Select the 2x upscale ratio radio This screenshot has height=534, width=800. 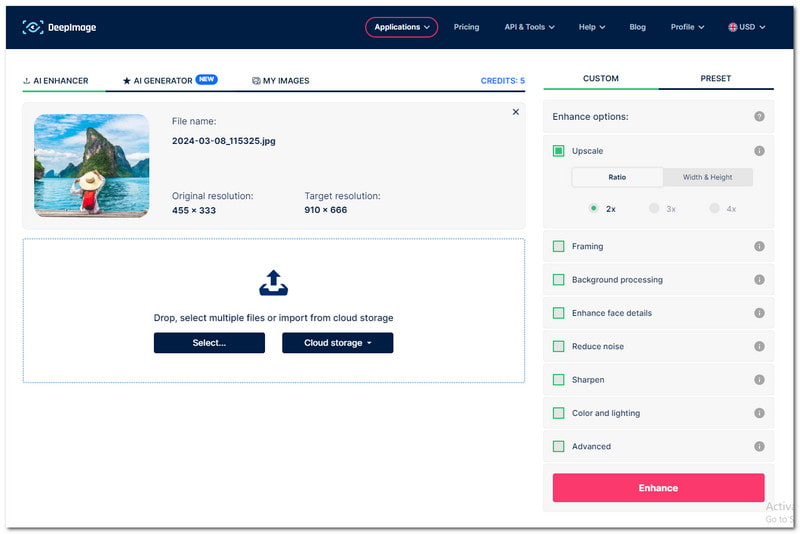[594, 209]
